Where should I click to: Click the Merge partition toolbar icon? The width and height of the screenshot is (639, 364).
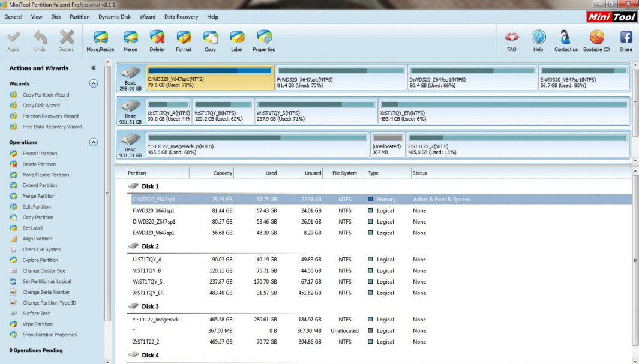pyautogui.click(x=130, y=37)
